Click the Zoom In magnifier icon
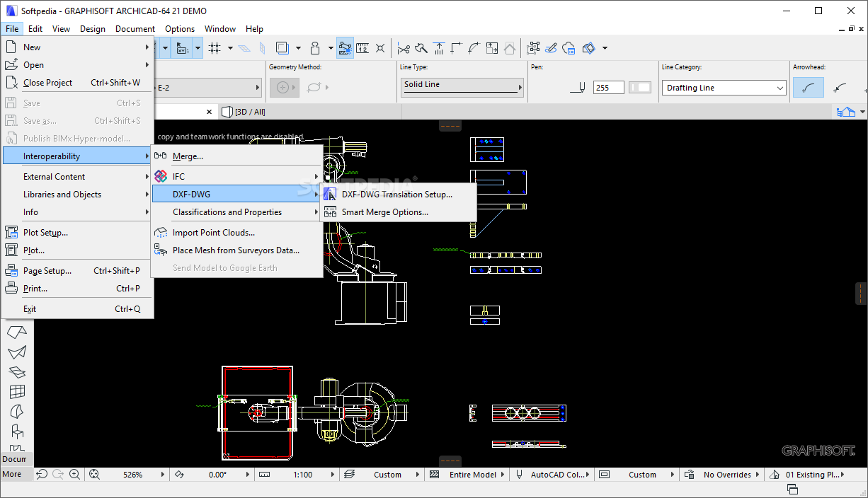868x498 pixels. 75,475
